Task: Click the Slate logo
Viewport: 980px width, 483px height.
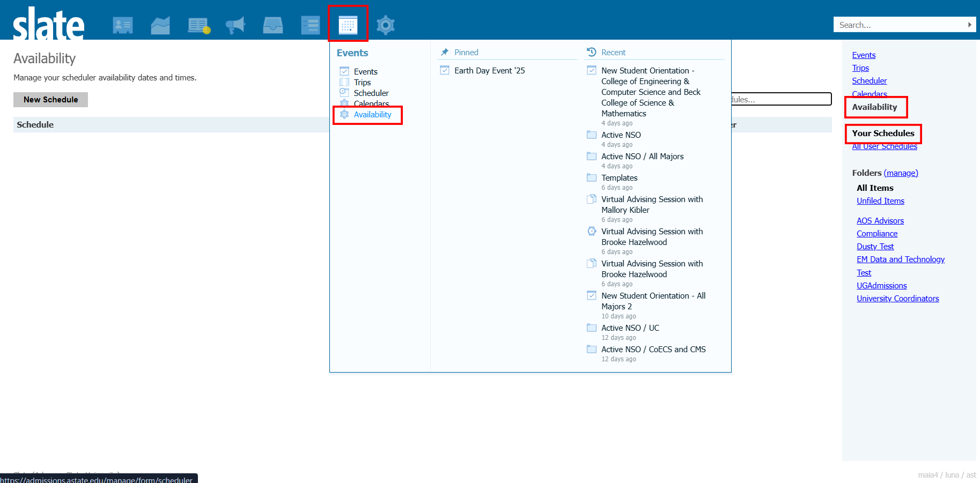Action: point(48,24)
